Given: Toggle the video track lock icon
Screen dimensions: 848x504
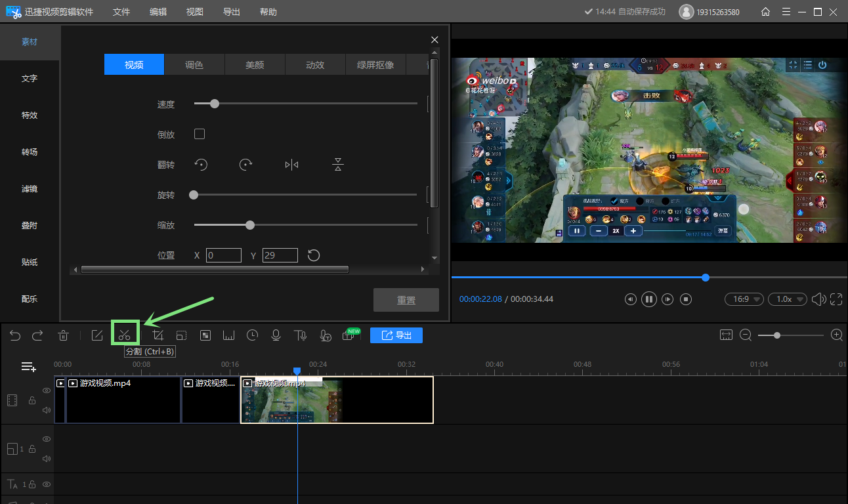Looking at the screenshot, I should click(32, 400).
